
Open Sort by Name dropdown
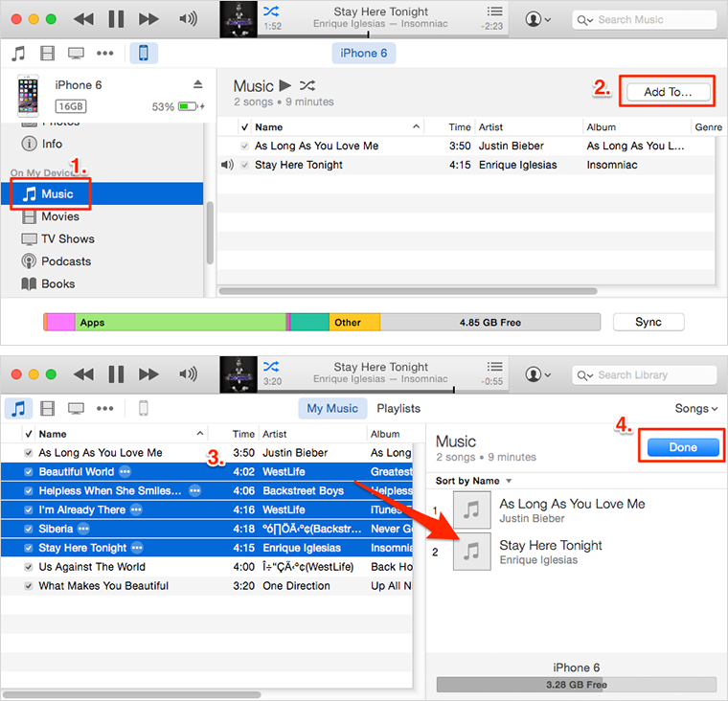coord(473,481)
